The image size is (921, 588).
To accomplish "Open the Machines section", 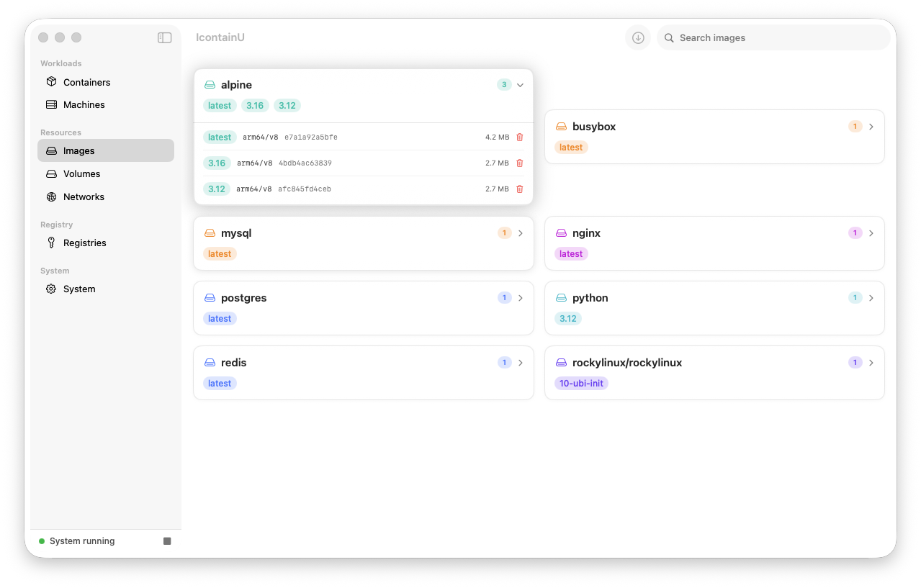I will (x=106, y=104).
